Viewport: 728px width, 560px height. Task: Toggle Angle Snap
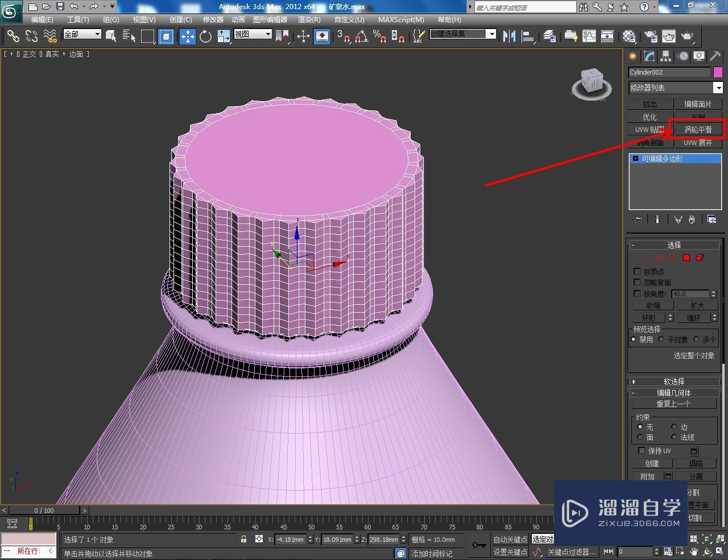[361, 36]
